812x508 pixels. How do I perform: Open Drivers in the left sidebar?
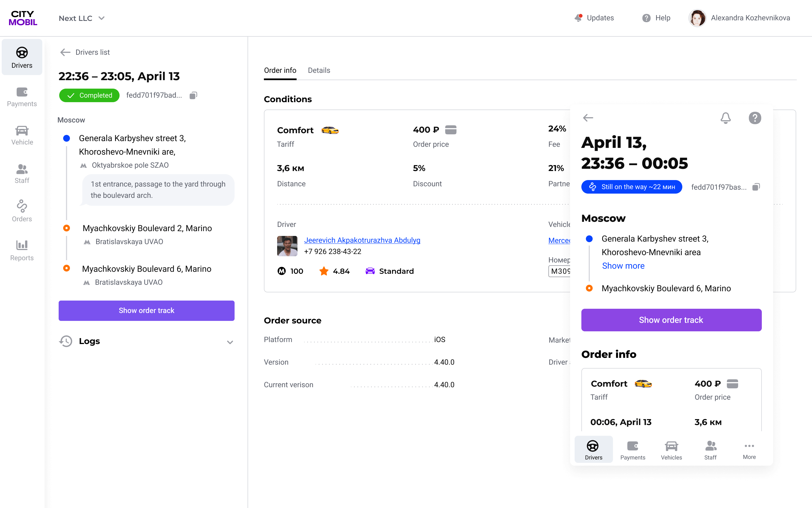(x=22, y=57)
